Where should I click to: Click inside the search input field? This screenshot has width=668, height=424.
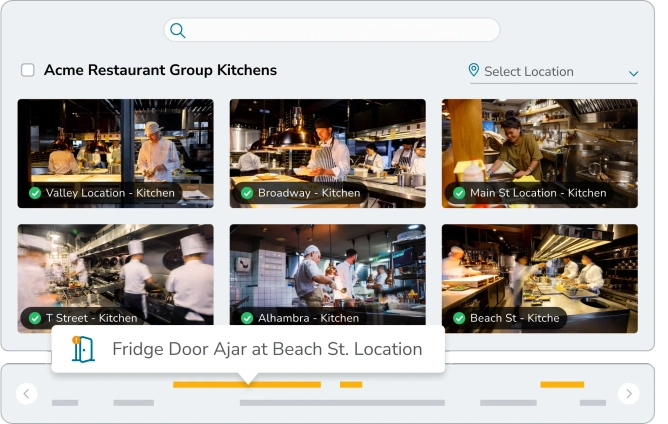(340, 30)
